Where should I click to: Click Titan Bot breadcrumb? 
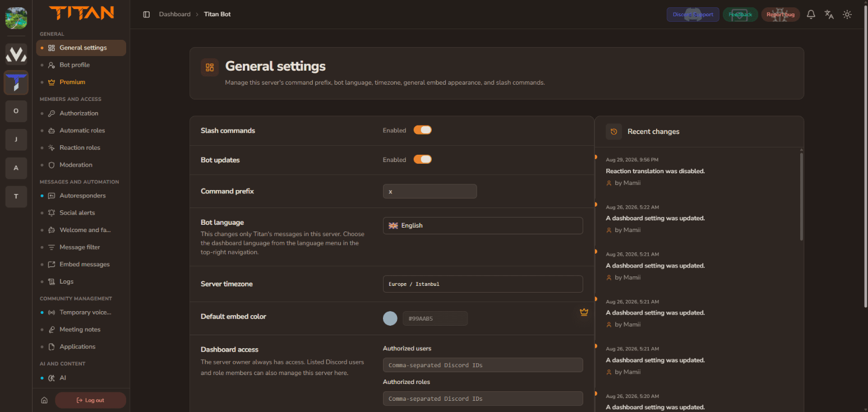pyautogui.click(x=218, y=14)
